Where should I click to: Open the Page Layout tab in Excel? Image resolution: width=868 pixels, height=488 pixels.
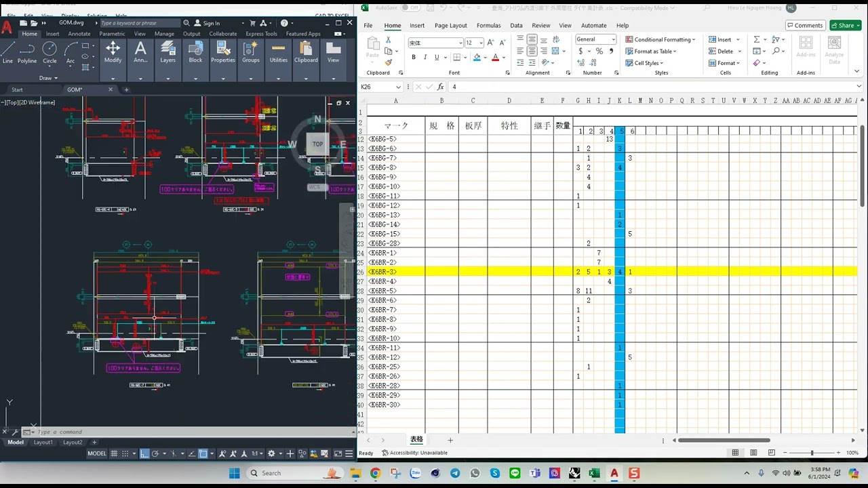pos(451,26)
